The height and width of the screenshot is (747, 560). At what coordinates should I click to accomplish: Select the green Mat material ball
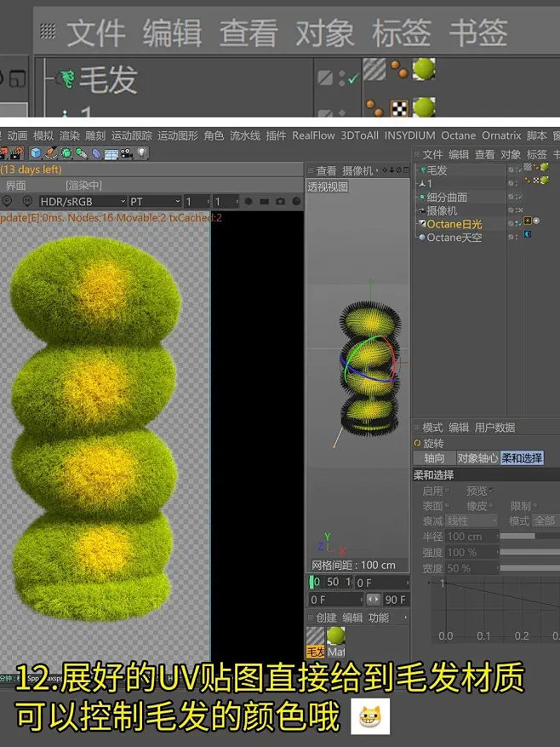336,635
